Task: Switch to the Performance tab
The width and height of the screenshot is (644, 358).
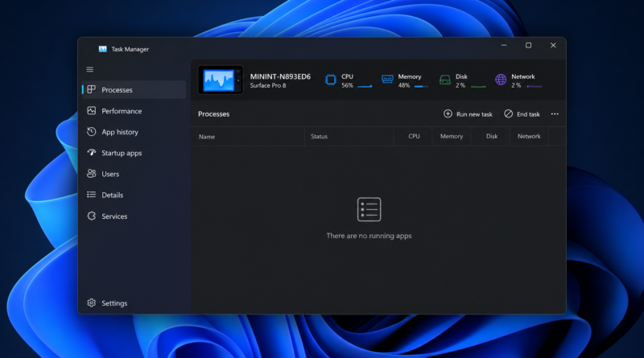Action: (x=134, y=111)
